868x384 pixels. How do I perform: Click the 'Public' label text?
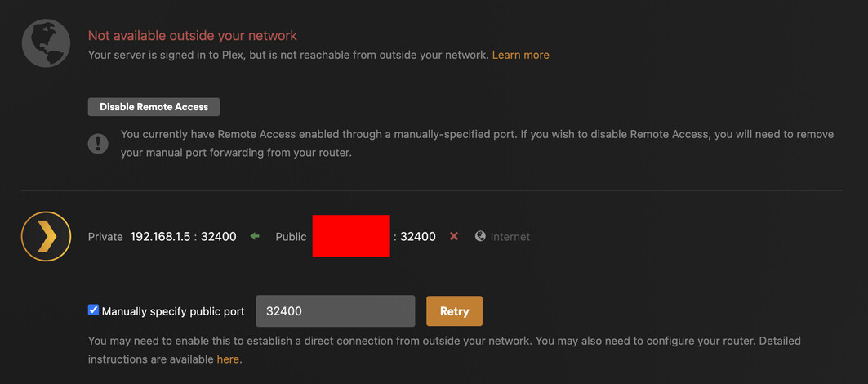(291, 237)
